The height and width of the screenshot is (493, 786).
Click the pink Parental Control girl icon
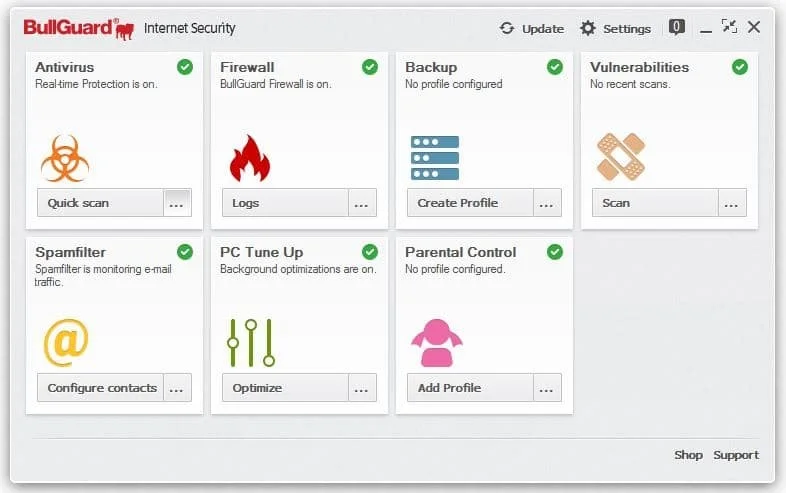coord(436,342)
